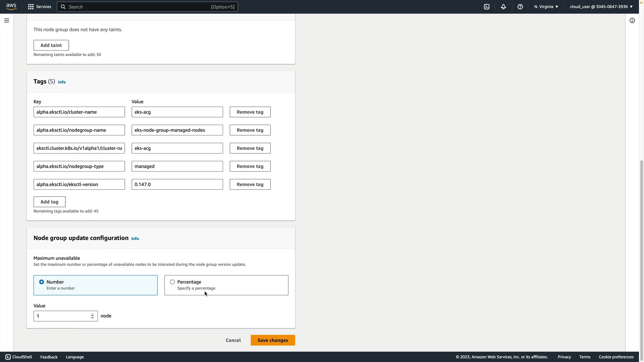Expand the cloud_user account menu
This screenshot has width=644, height=362.
click(601, 7)
